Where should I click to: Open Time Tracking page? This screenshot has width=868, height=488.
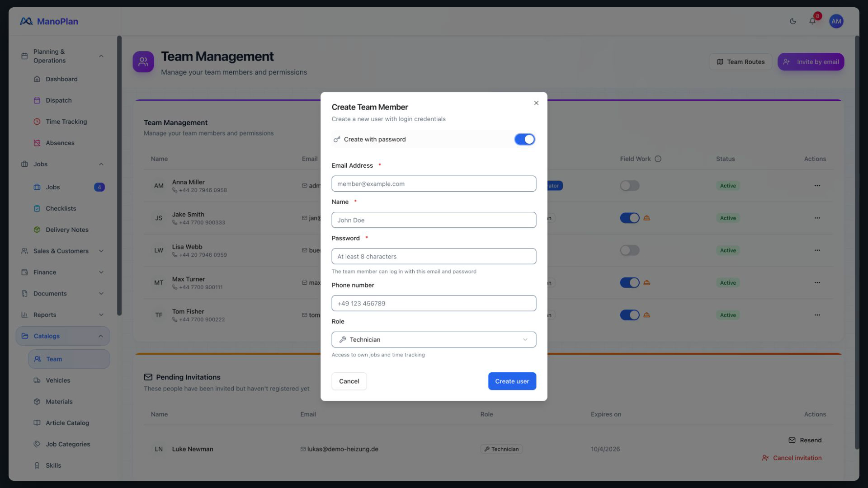[69, 122]
